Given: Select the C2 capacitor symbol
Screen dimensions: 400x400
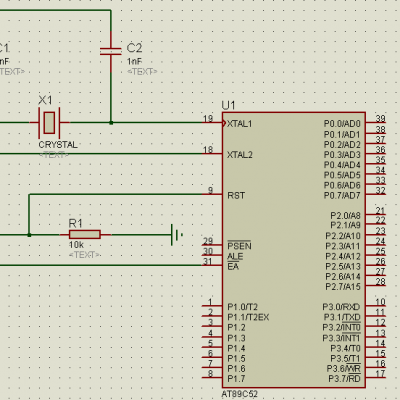Looking at the screenshot, I should 111,51.
